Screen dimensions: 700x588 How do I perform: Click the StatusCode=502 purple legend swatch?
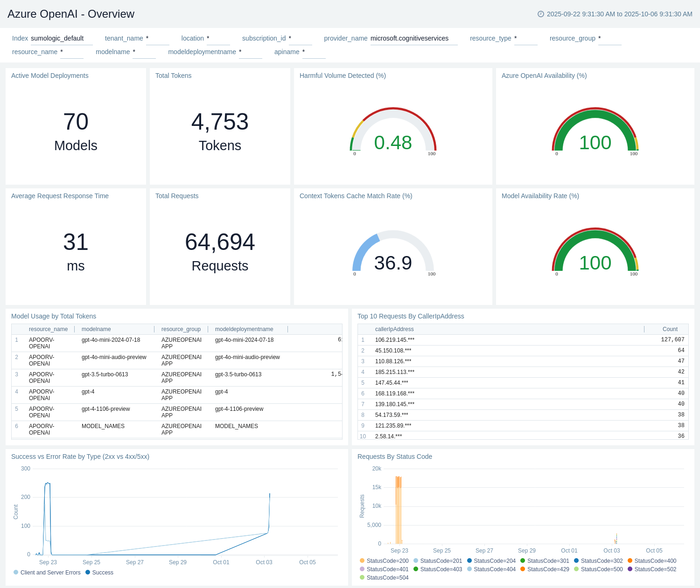pyautogui.click(x=630, y=569)
